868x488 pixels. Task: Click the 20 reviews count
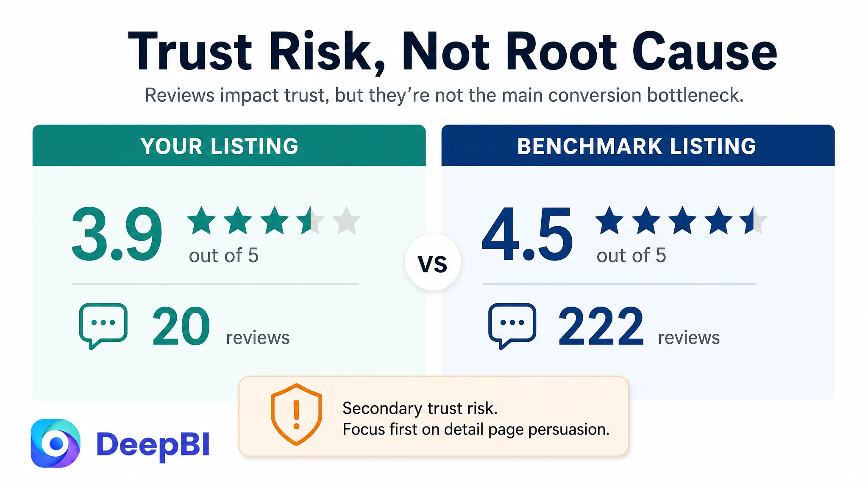point(181,326)
